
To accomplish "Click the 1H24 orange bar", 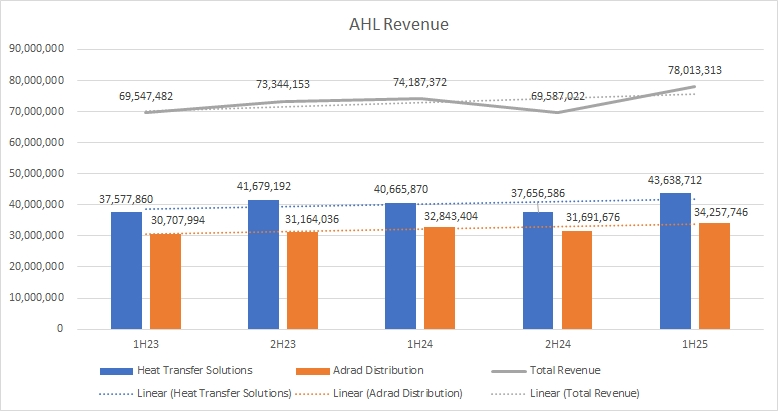I will (439, 278).
